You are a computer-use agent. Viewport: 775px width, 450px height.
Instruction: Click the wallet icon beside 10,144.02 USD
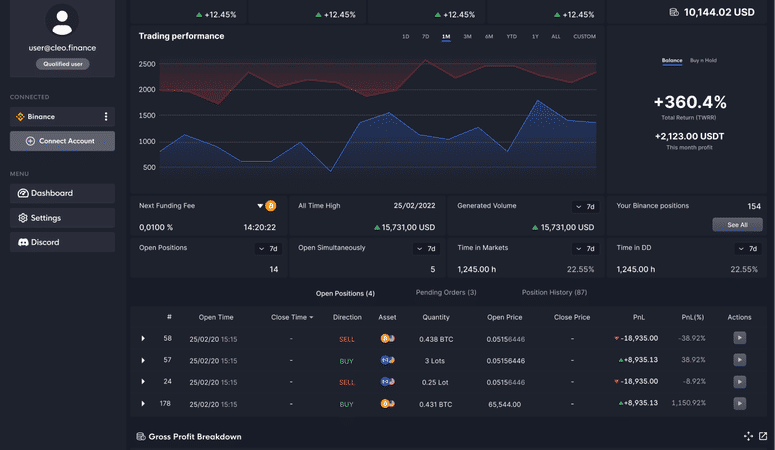[674, 12]
